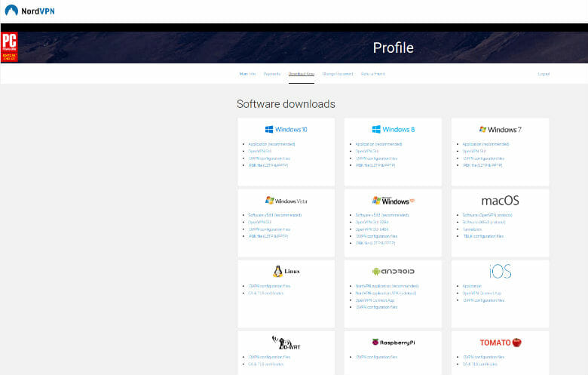Click the DD-WRT logo
The image size is (588, 375).
(x=286, y=343)
